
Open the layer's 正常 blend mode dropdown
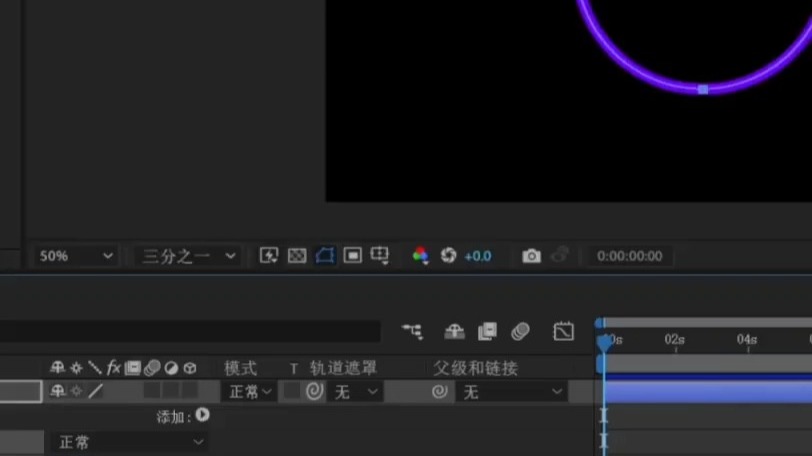(x=249, y=392)
